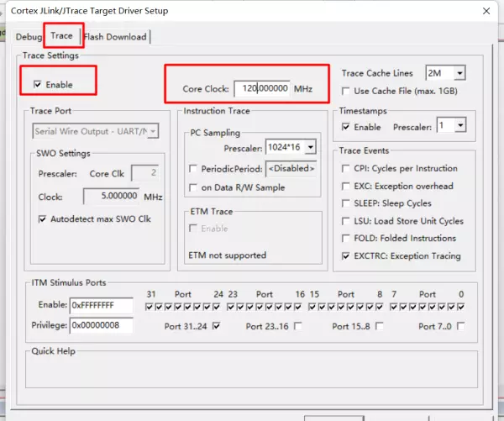Screen dimensions: 504x421
Task: Toggle ITM stimulus port 0 checkbox
Action: (461, 307)
